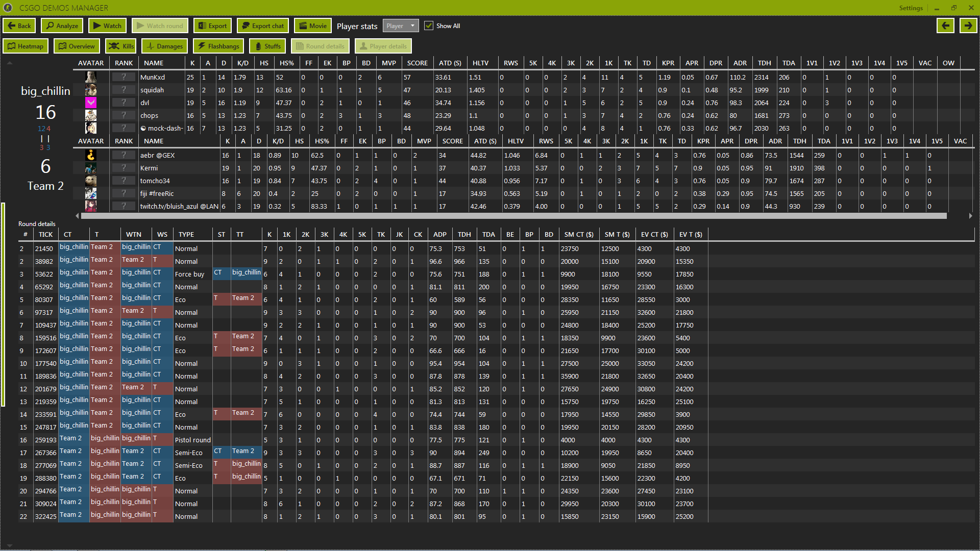The image size is (980, 551).
Task: Select round 22 row
Action: pos(362,516)
